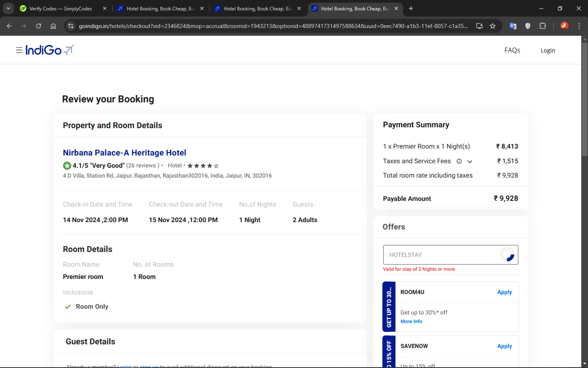Click the Get up to 30%* off text

pyautogui.click(x=424, y=313)
